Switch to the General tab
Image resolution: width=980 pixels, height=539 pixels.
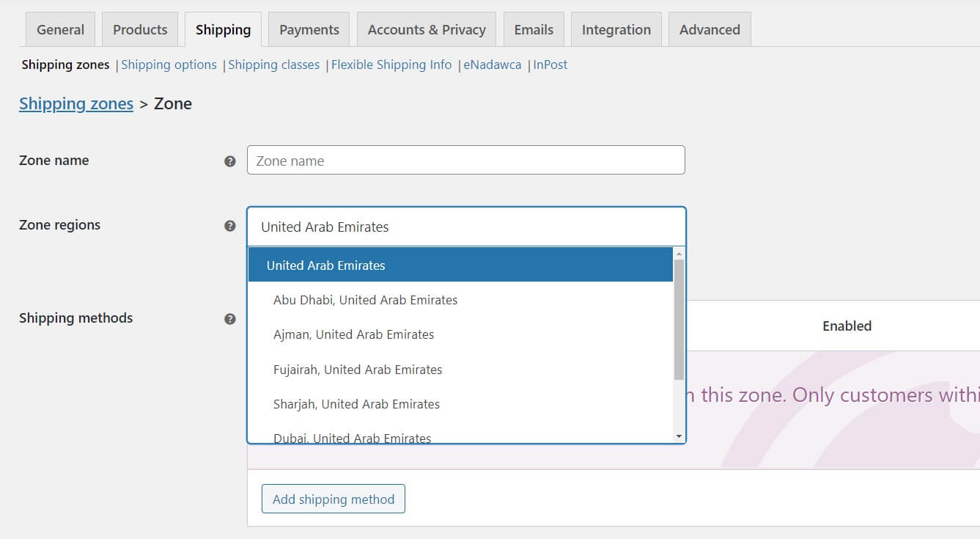[61, 29]
